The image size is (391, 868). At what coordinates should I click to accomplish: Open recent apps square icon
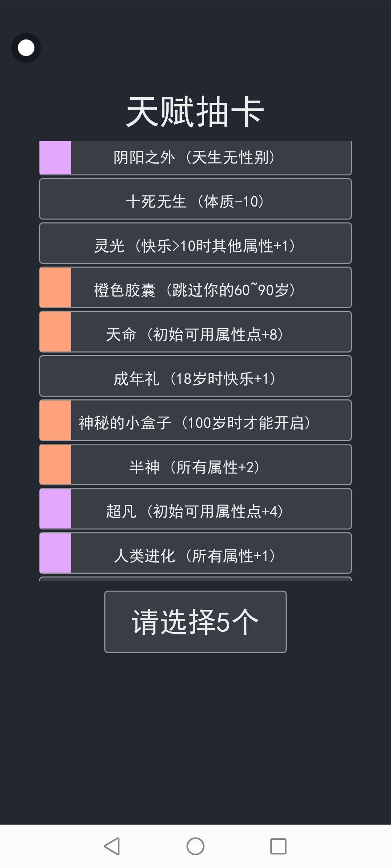(x=278, y=846)
